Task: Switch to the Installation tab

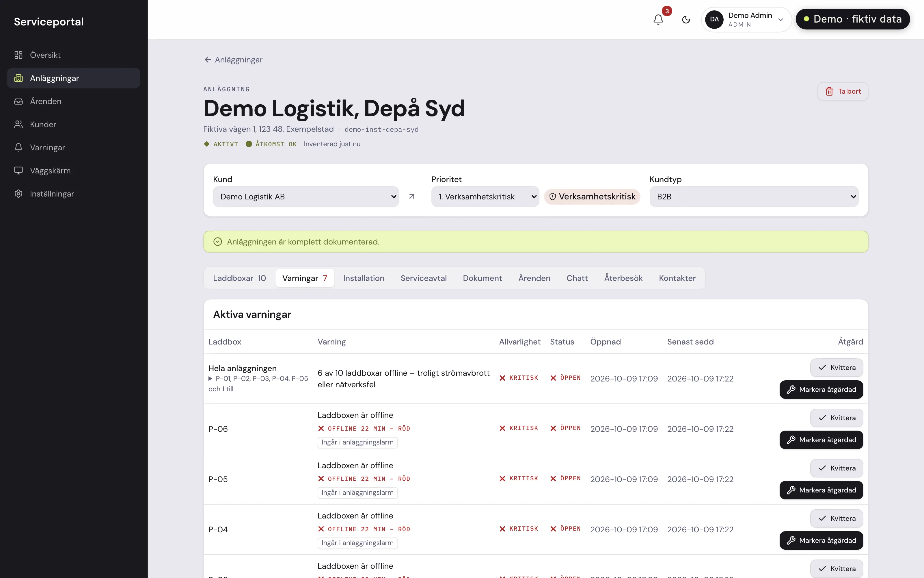Action: [x=364, y=278]
